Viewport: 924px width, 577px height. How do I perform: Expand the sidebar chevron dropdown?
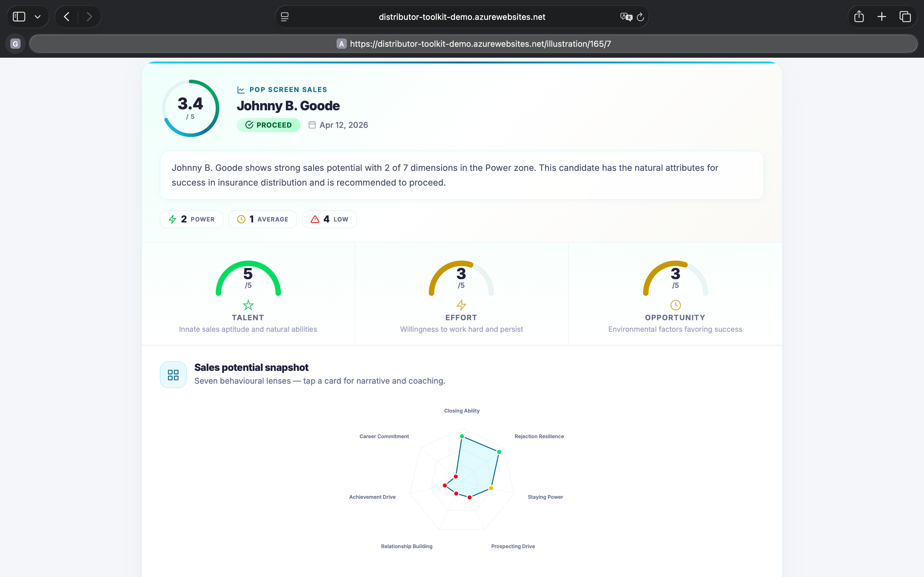point(38,16)
